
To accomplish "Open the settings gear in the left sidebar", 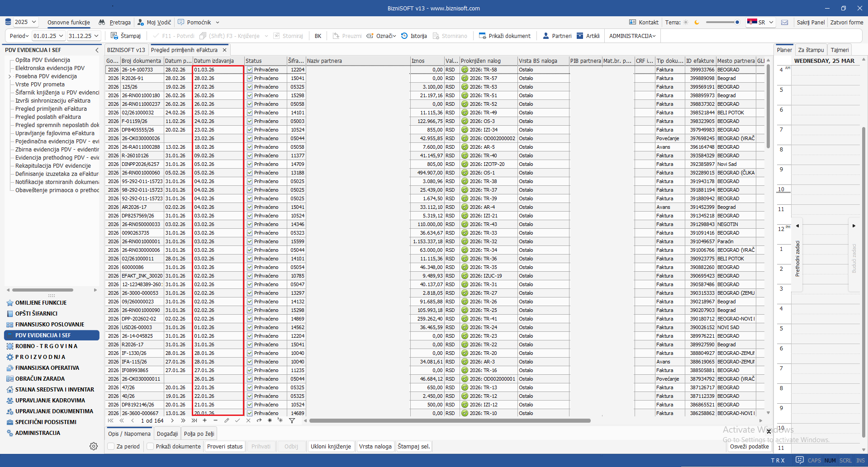I will (x=94, y=446).
